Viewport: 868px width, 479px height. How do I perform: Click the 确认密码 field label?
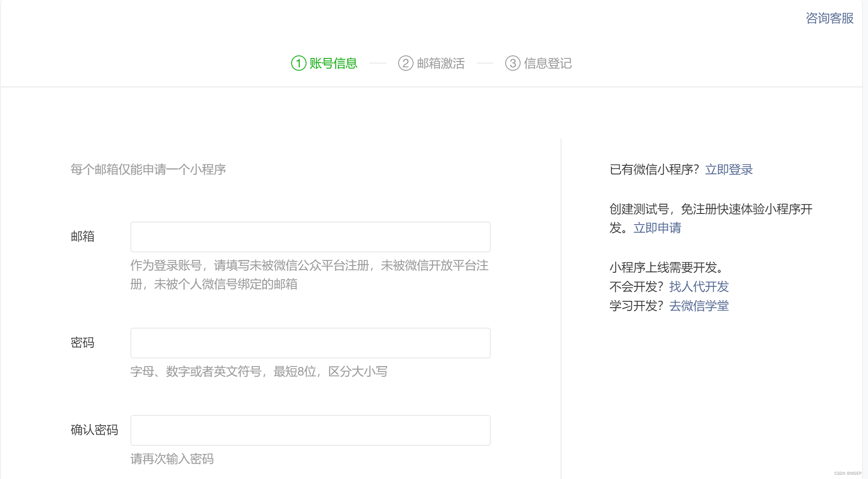pyautogui.click(x=94, y=430)
